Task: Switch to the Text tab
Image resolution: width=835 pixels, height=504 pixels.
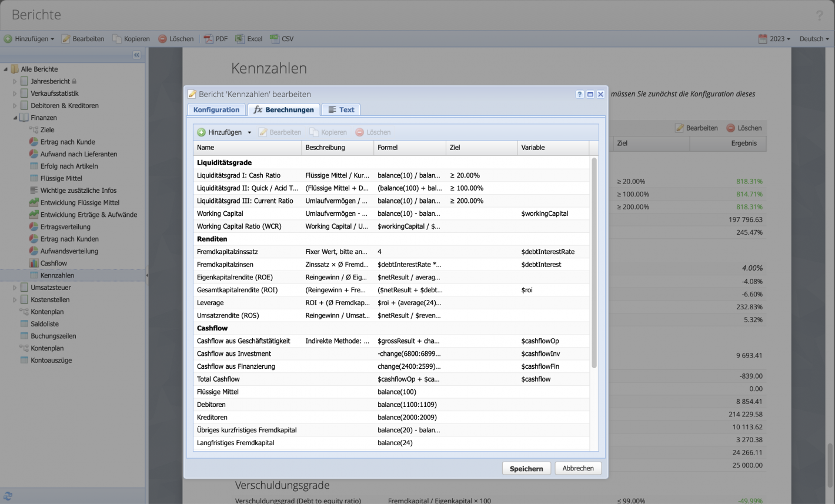Action: click(x=341, y=109)
